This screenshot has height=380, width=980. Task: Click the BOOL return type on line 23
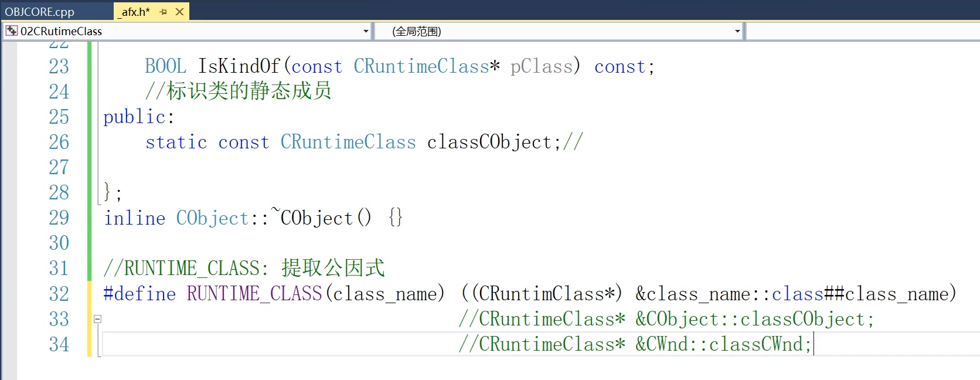point(166,67)
